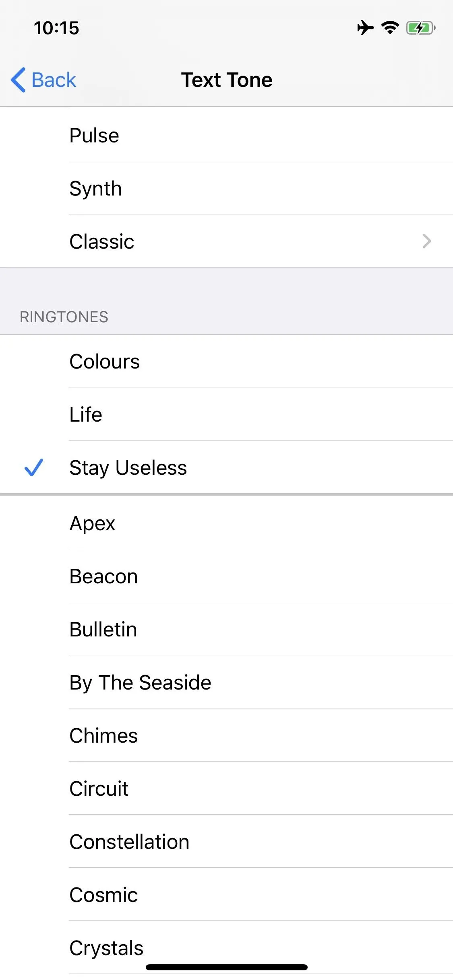The image size is (453, 980).
Task: Select the Chimes ringtone
Action: click(x=226, y=735)
